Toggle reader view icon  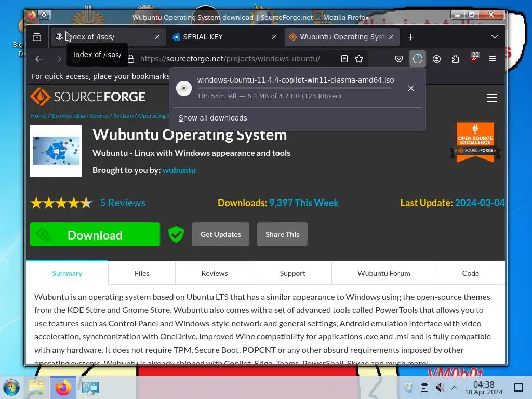(344, 59)
